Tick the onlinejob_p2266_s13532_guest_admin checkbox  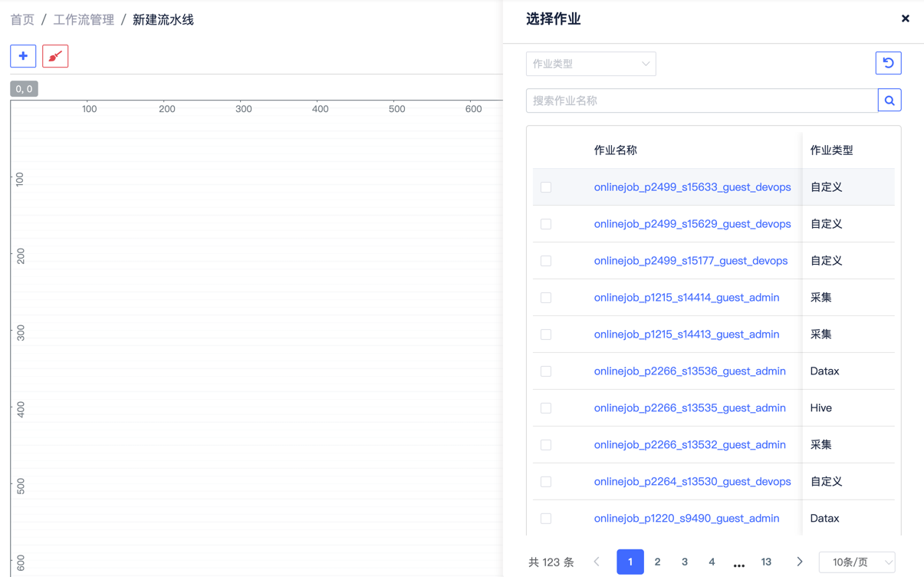point(546,445)
